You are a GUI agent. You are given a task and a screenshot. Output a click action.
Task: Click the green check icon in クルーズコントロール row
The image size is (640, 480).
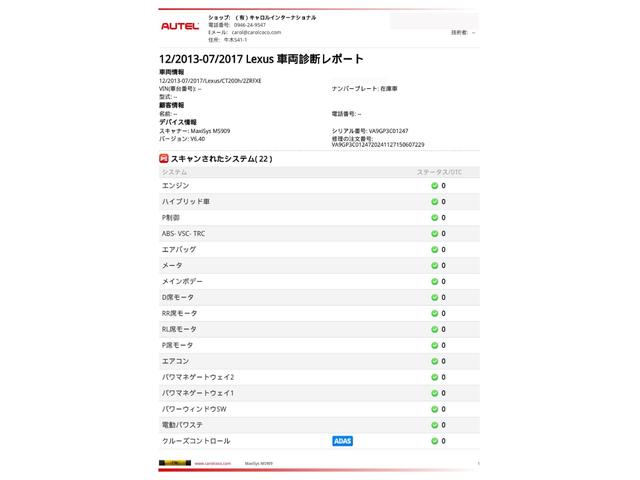pyautogui.click(x=435, y=441)
